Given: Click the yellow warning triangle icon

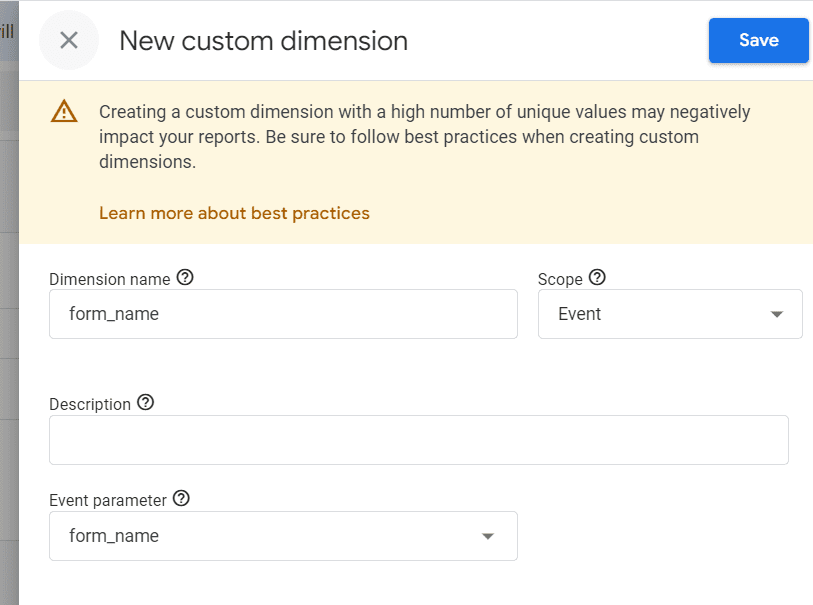Looking at the screenshot, I should 64,111.
